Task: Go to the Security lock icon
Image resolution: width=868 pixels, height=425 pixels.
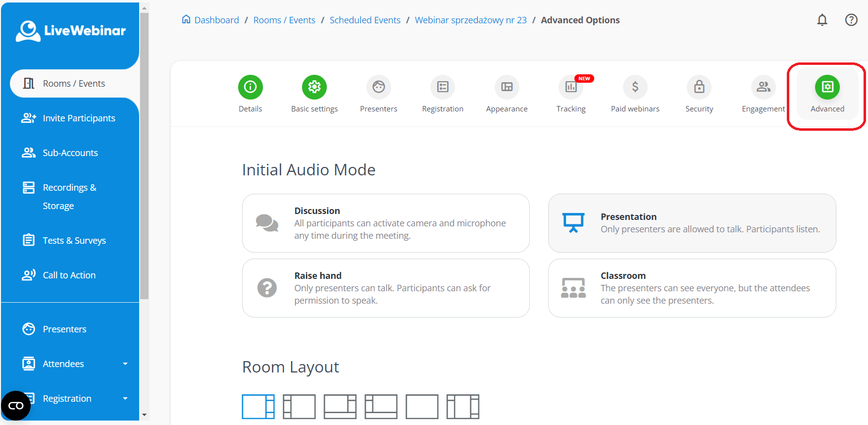Action: click(699, 87)
